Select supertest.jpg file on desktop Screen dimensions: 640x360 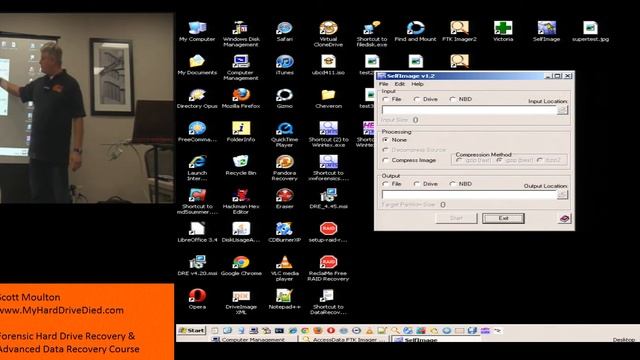590,31
